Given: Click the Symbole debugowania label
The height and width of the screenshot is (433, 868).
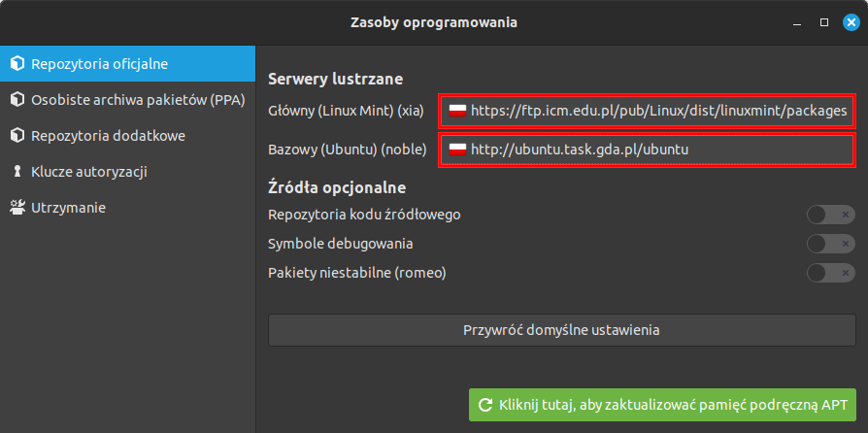Looking at the screenshot, I should click(x=341, y=244).
